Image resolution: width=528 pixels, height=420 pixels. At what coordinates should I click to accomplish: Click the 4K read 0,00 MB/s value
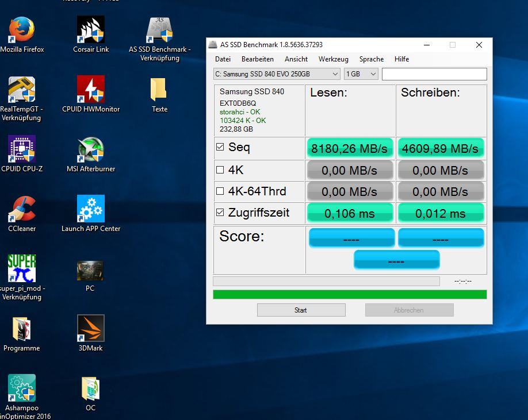pyautogui.click(x=350, y=170)
